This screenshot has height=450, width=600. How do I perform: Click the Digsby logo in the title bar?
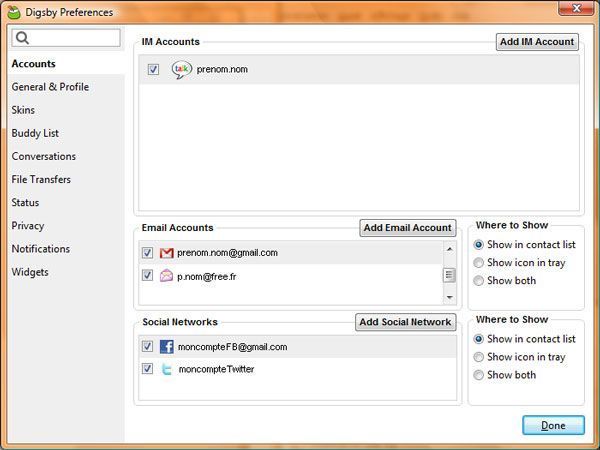tap(14, 12)
